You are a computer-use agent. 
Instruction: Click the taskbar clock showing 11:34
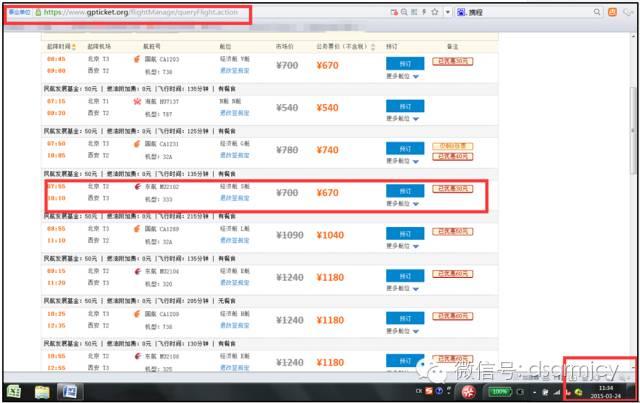[606, 386]
